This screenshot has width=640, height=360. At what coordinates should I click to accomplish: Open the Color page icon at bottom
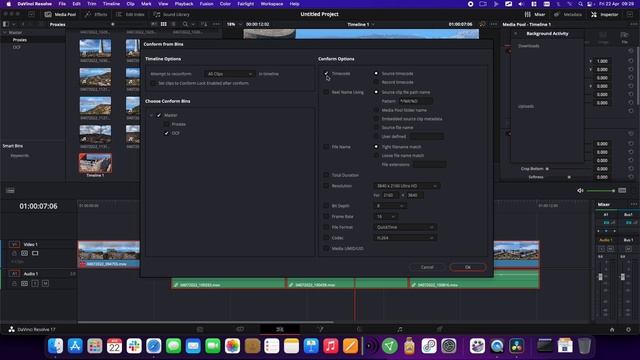click(360, 329)
